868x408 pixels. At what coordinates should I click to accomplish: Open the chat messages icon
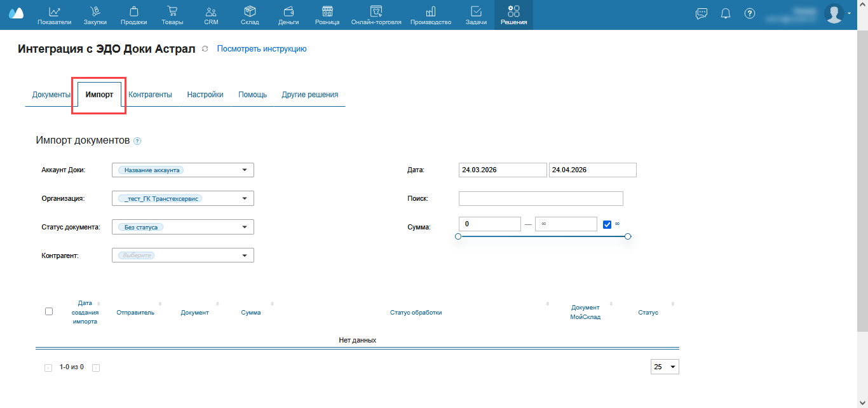pyautogui.click(x=702, y=13)
